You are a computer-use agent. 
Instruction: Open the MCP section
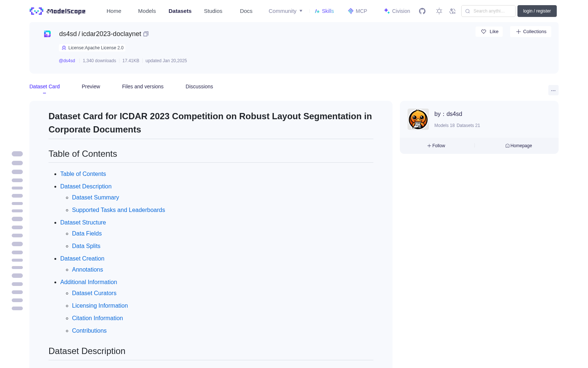pyautogui.click(x=357, y=11)
